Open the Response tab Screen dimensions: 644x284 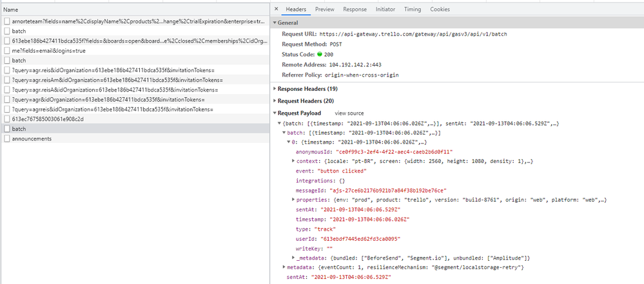(x=355, y=9)
